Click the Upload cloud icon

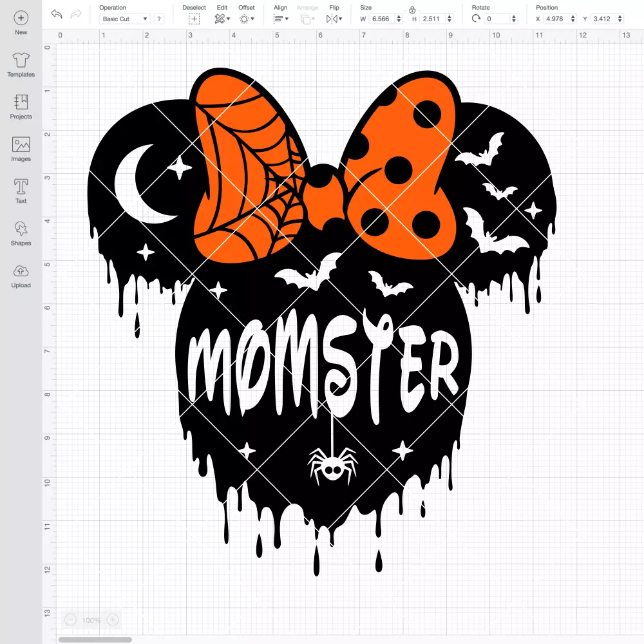point(21,271)
